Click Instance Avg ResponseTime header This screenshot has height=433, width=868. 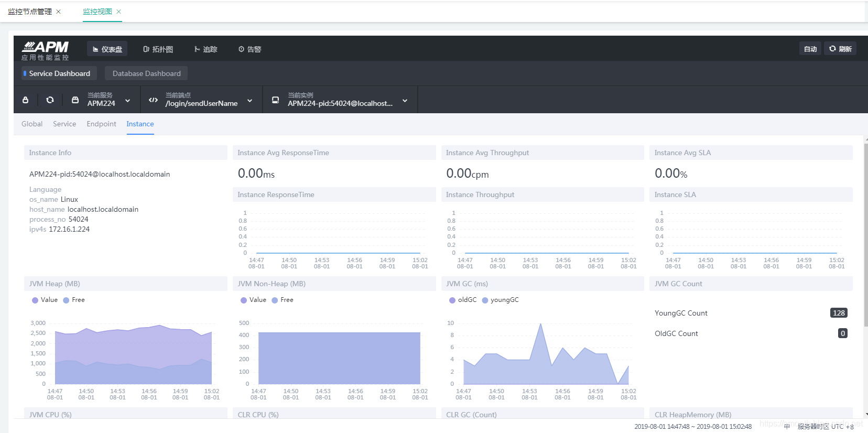(x=334, y=153)
